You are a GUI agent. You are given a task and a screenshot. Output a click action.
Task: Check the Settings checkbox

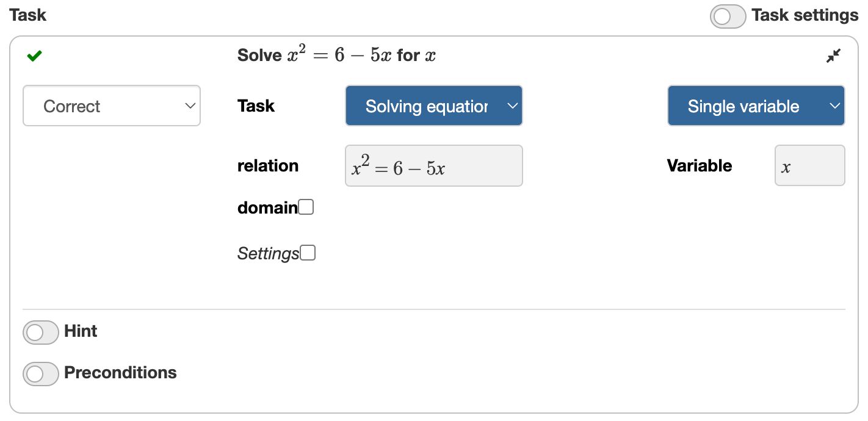309,252
